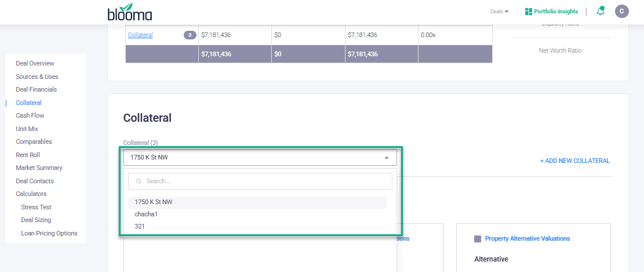644x272 pixels.
Task: Click the Blooma logo
Action: pos(130,12)
